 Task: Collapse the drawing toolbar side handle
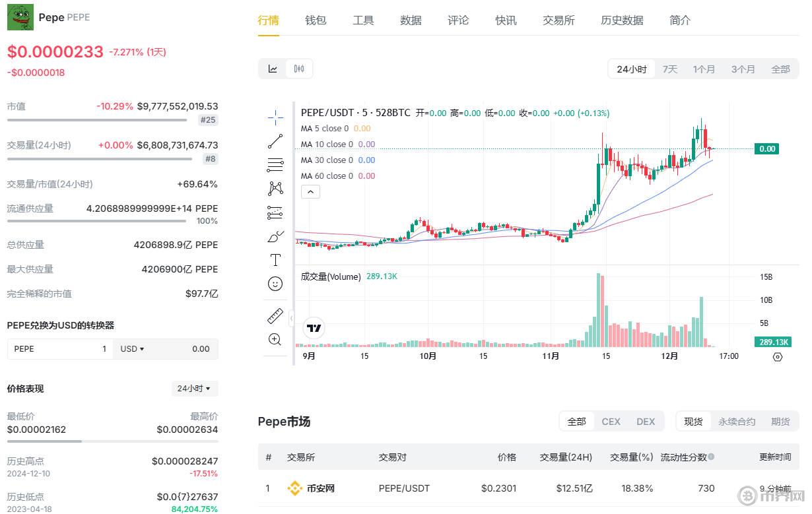point(291,318)
